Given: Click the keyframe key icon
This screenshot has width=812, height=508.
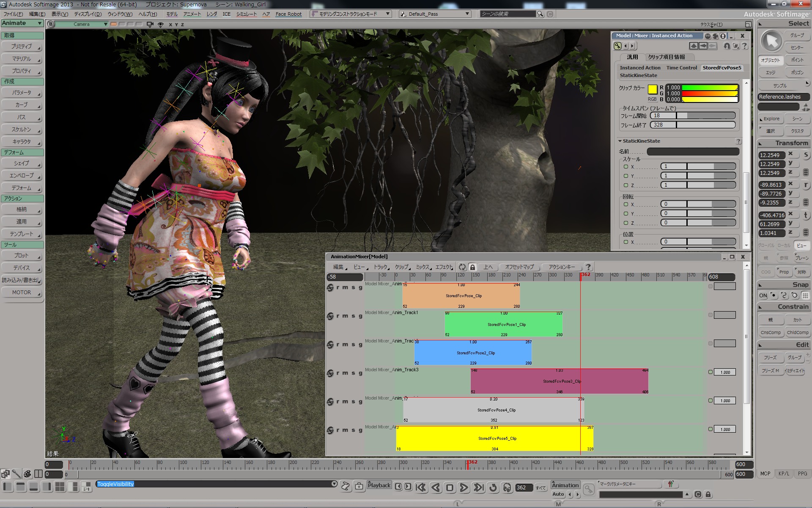Looking at the screenshot, I should (588, 489).
